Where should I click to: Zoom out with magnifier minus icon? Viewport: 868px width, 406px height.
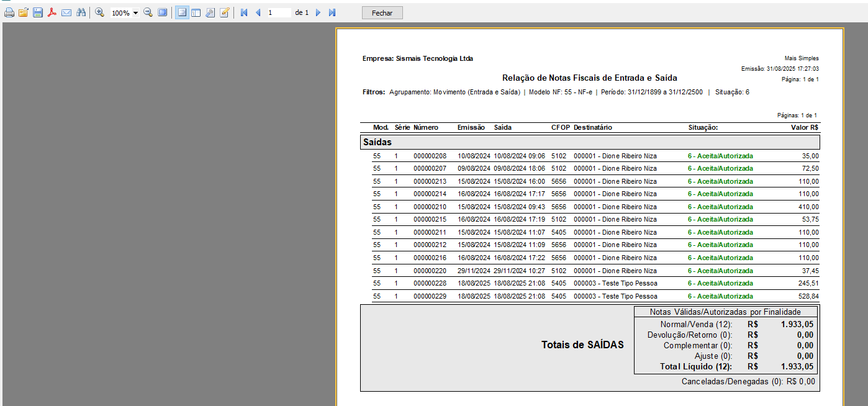148,12
